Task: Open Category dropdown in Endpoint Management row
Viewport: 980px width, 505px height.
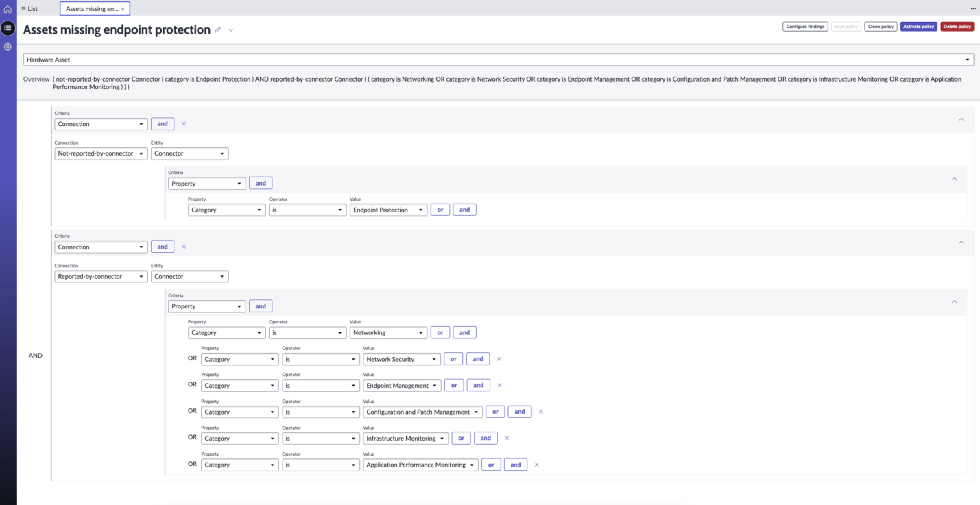Action: pyautogui.click(x=240, y=386)
